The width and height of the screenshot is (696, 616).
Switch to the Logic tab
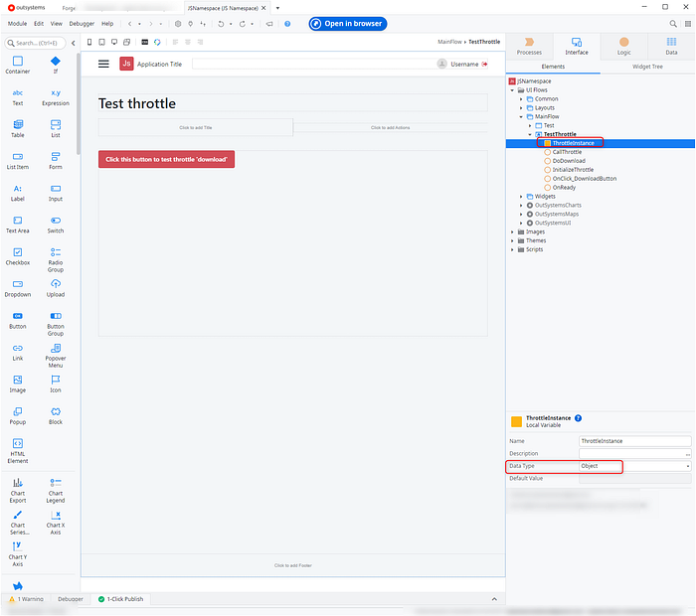623,46
